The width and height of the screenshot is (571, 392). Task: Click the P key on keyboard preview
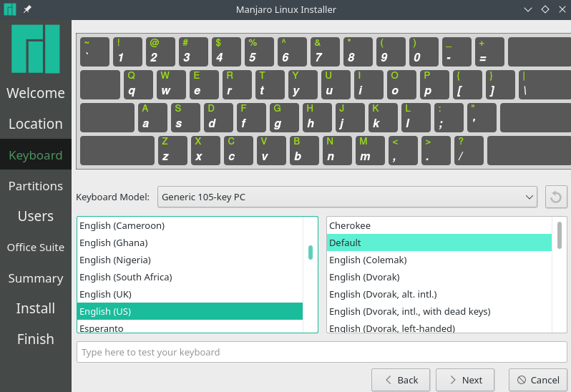pos(434,85)
